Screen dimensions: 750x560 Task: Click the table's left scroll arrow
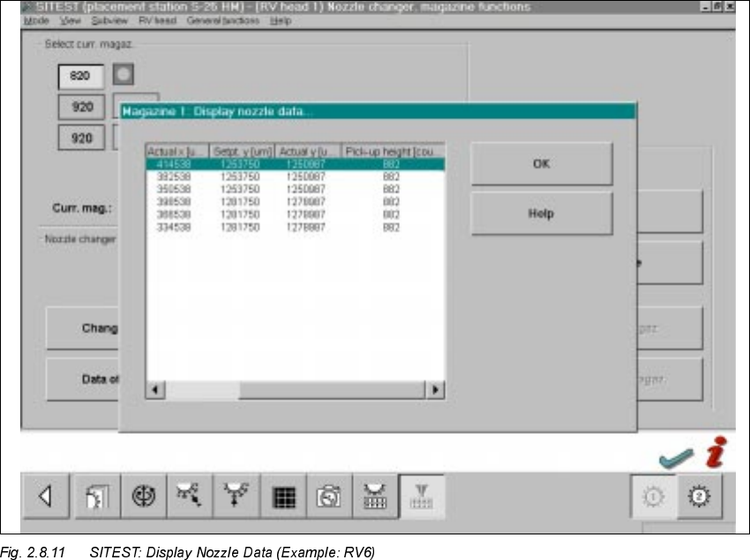(155, 390)
